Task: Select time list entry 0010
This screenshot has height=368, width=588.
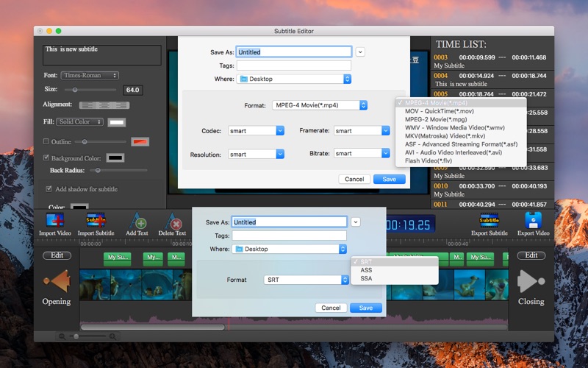Action: pyautogui.click(x=492, y=190)
